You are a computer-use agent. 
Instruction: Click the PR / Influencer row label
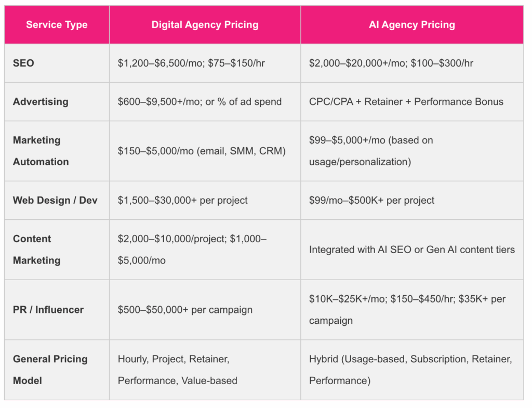48,309
